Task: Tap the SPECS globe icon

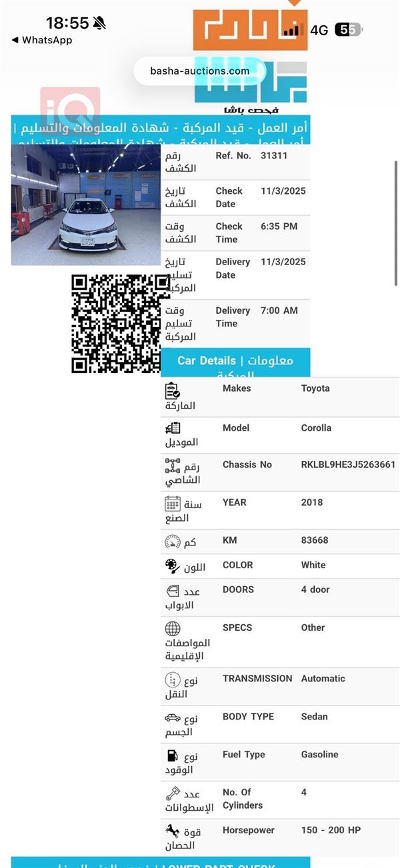Action: click(x=173, y=629)
